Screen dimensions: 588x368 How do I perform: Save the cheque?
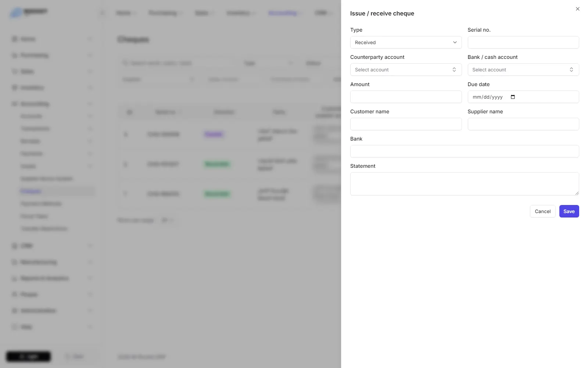pyautogui.click(x=569, y=211)
